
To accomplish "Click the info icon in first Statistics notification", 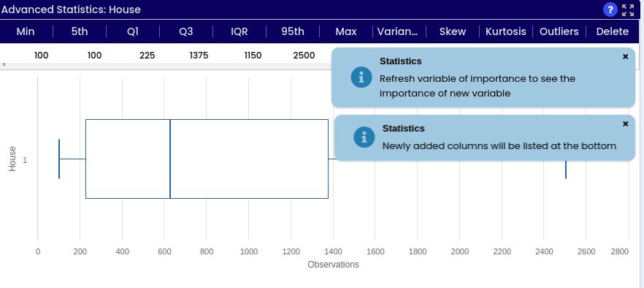I will pyautogui.click(x=361, y=77).
